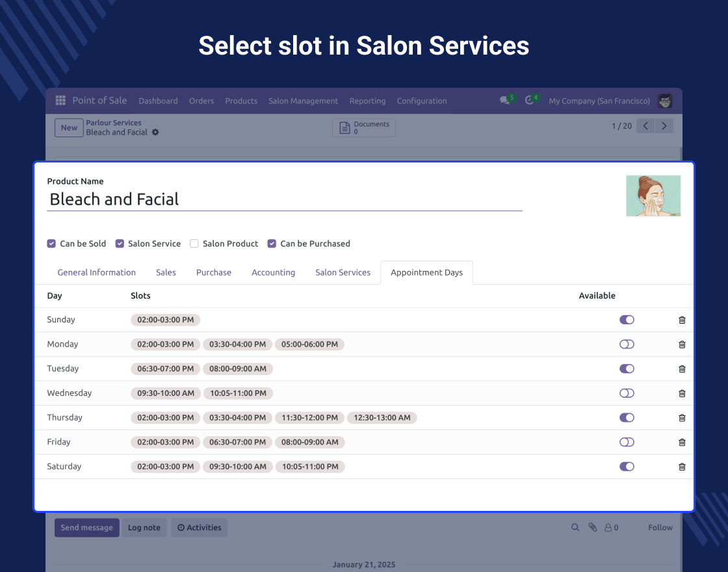The width and height of the screenshot is (728, 572).
Task: Open the Documents smart button
Action: (364, 127)
